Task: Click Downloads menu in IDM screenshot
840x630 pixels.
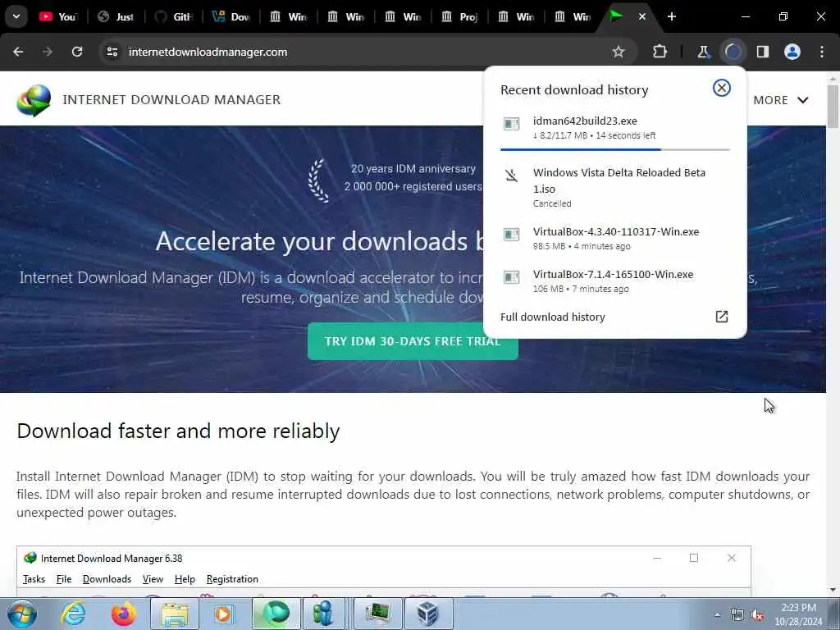Action: click(107, 579)
